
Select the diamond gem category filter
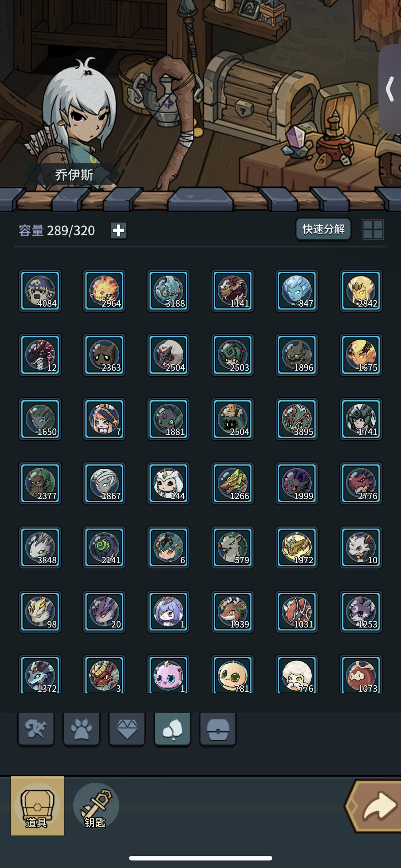click(127, 729)
